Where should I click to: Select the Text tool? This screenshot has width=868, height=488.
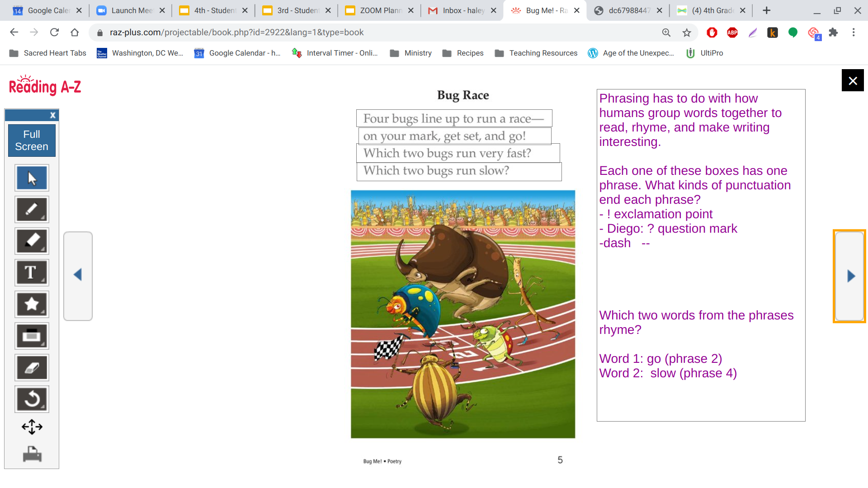point(32,273)
